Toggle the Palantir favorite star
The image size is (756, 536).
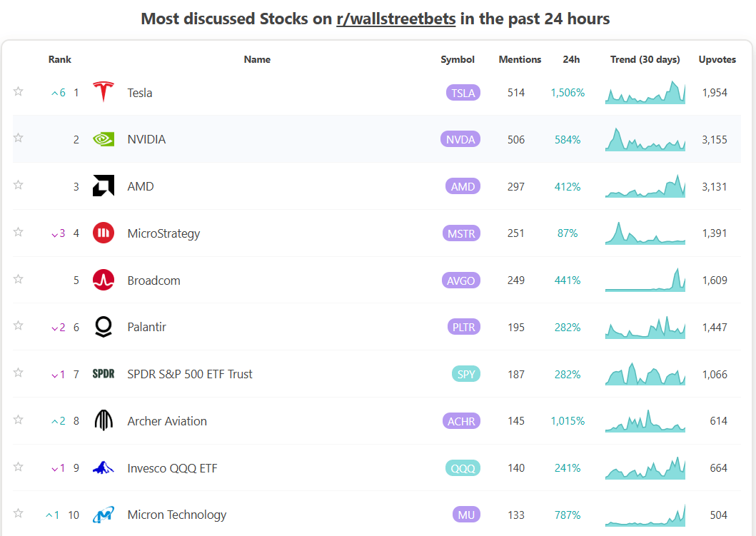click(19, 325)
